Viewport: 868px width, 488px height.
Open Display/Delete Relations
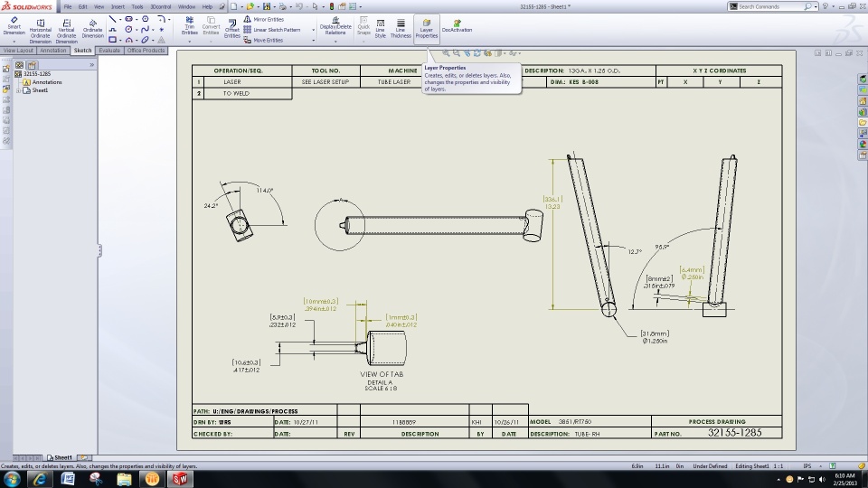click(x=335, y=26)
